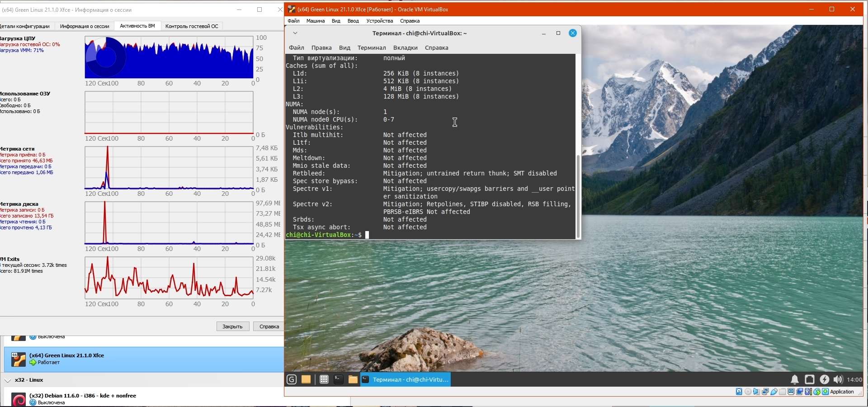Image resolution: width=868 pixels, height=407 pixels.
Task: Click the optical disc indicator in the VirtualBox status bar
Action: 748,392
